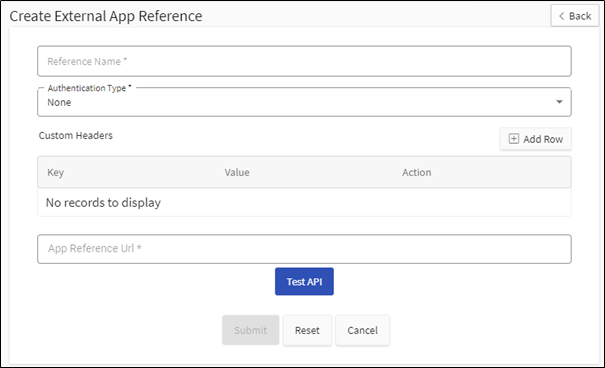This screenshot has height=368, width=605.
Task: Focus the Reference Name input field
Action: point(304,61)
